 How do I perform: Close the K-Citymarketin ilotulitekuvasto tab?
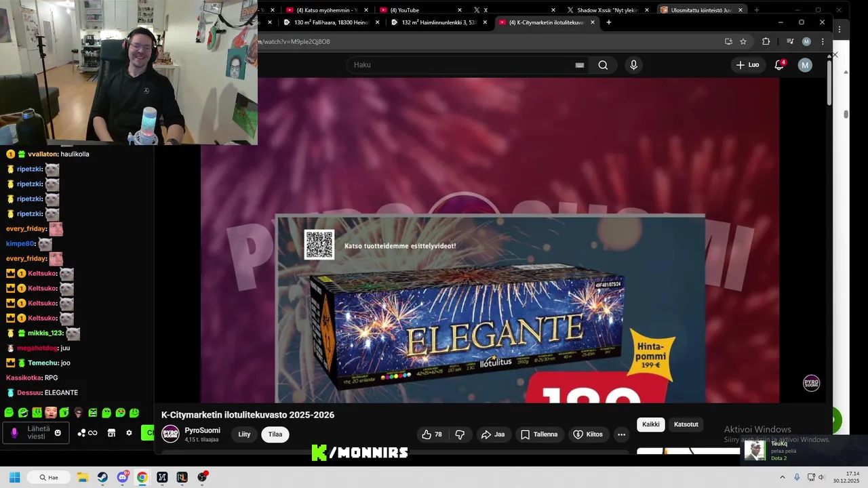point(593,22)
